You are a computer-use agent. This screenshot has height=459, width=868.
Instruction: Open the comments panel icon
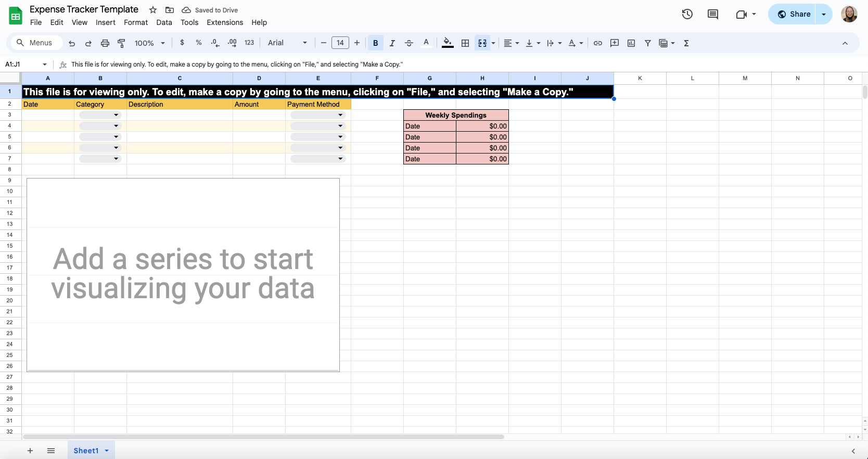click(713, 14)
